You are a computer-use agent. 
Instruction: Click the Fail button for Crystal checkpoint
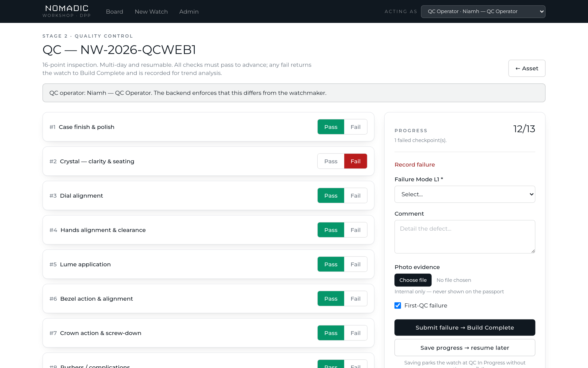click(355, 161)
